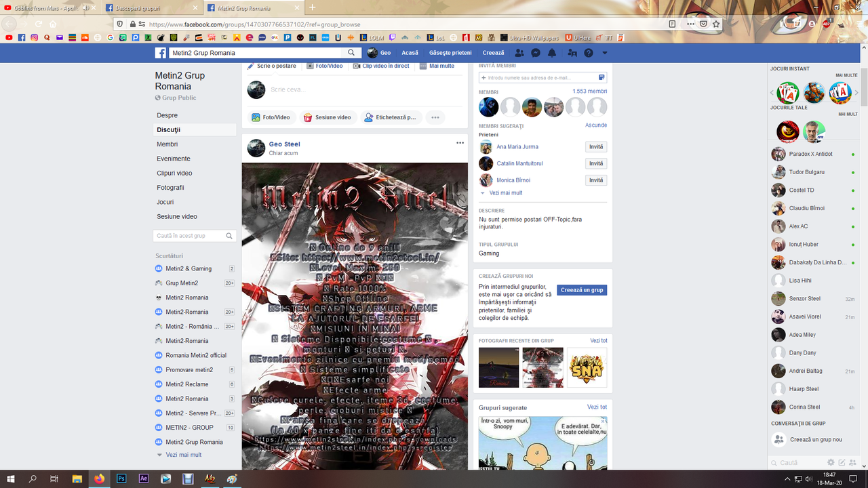Open the SNA thumbnail in recent group photos
This screenshot has width=868, height=488.
click(587, 367)
